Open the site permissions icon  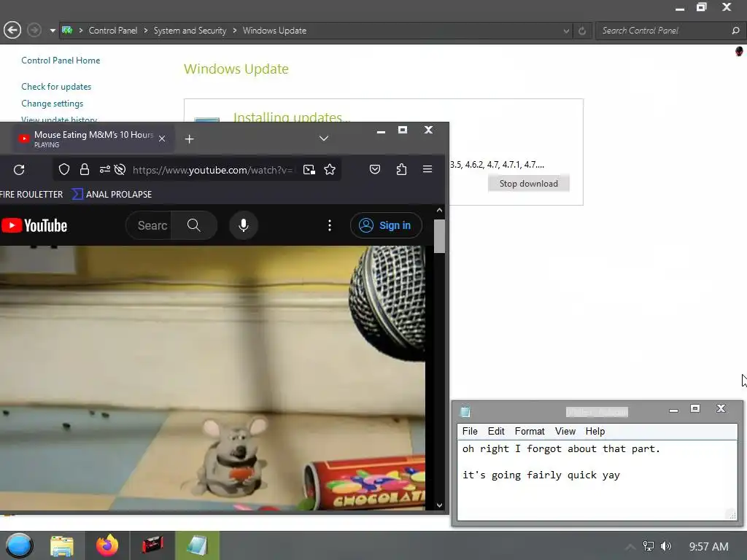click(x=105, y=169)
